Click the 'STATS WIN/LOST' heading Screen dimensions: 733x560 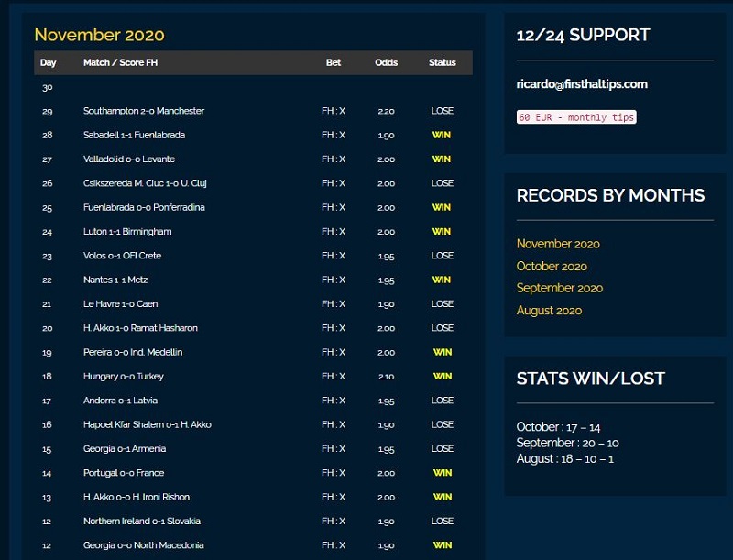pyautogui.click(x=591, y=379)
